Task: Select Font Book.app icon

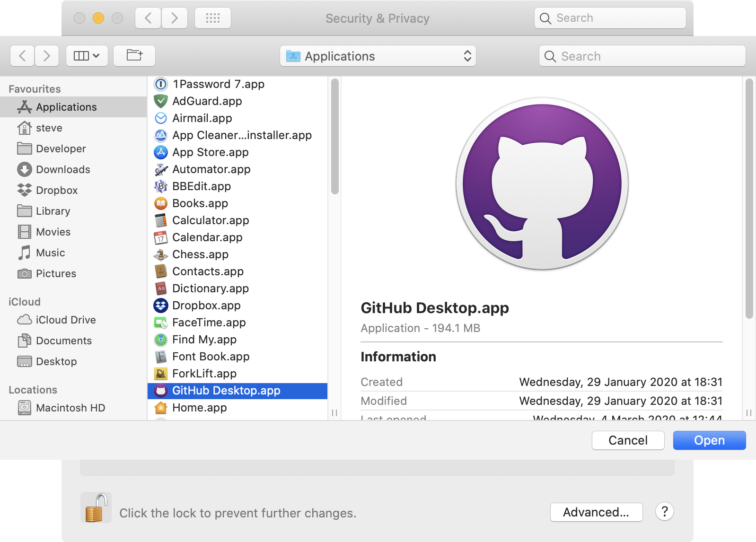Action: coord(161,357)
